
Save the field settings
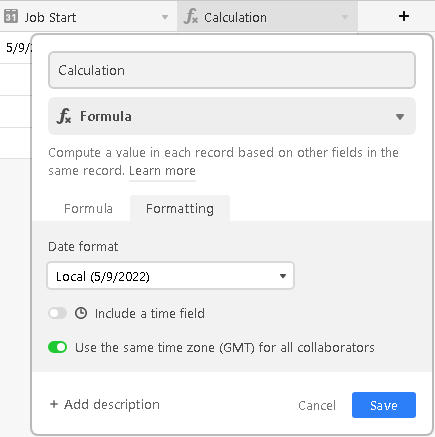384,405
